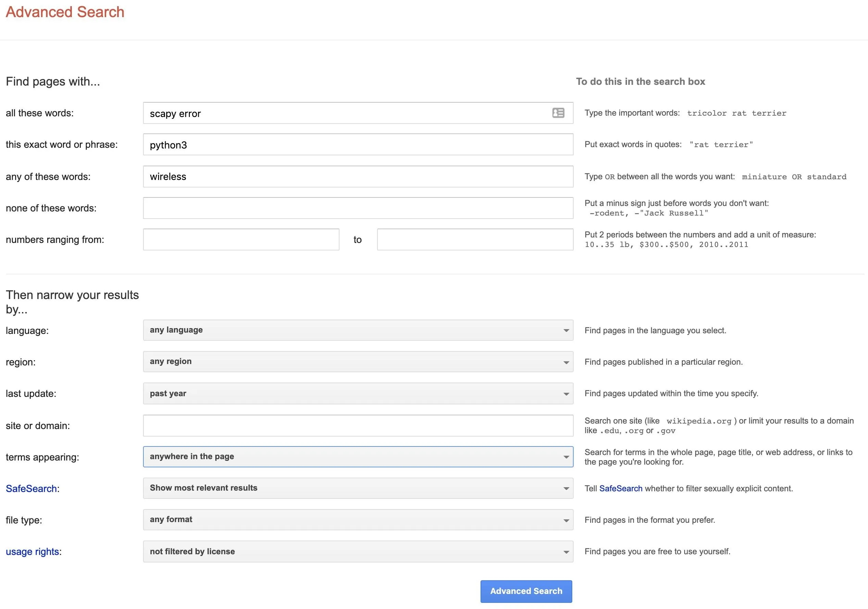
Task: Open the language dropdown
Action: pyautogui.click(x=358, y=330)
